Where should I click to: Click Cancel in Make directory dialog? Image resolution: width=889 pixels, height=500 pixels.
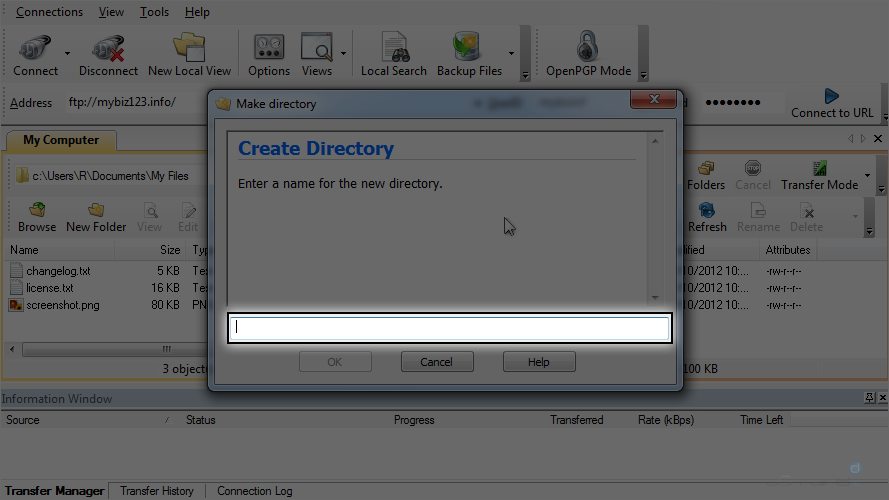437,362
